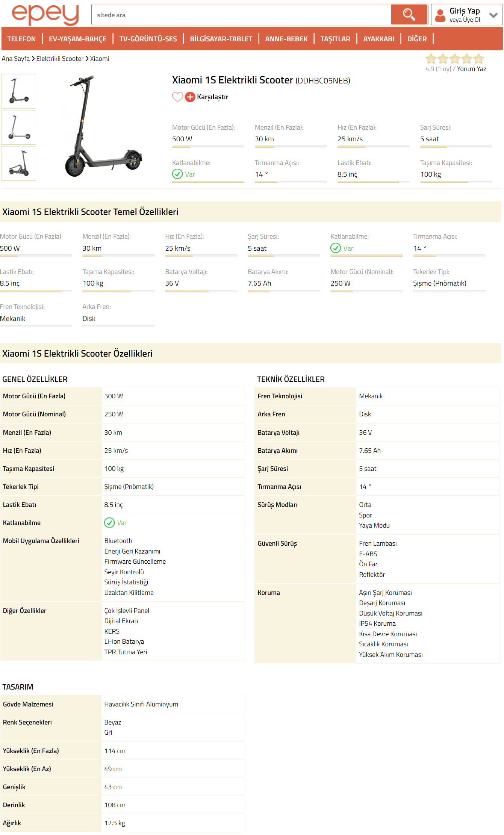Click 'Fren Teknolojisi' row label in Teknik table

coord(280,396)
